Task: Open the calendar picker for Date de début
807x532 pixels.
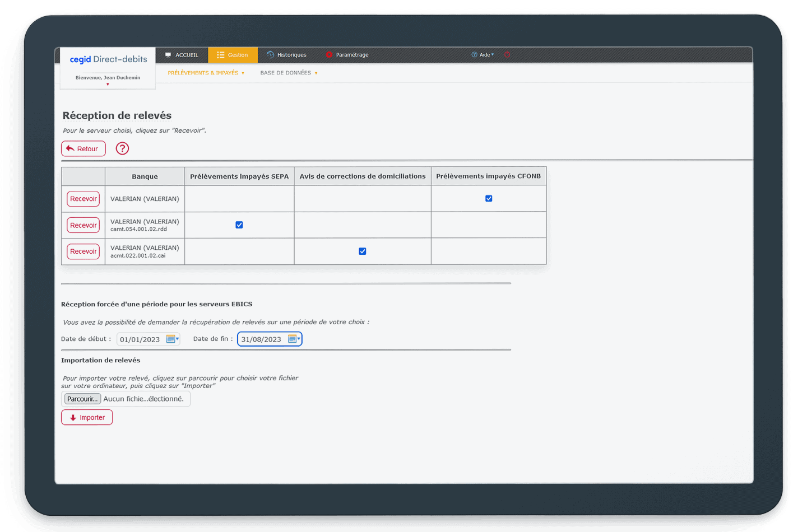Action: pyautogui.click(x=172, y=339)
